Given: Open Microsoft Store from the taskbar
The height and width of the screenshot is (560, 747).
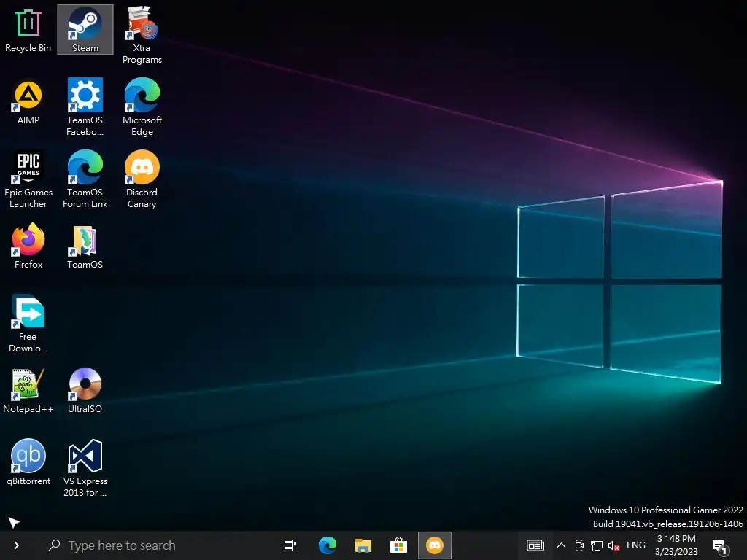Looking at the screenshot, I should coord(399,545).
